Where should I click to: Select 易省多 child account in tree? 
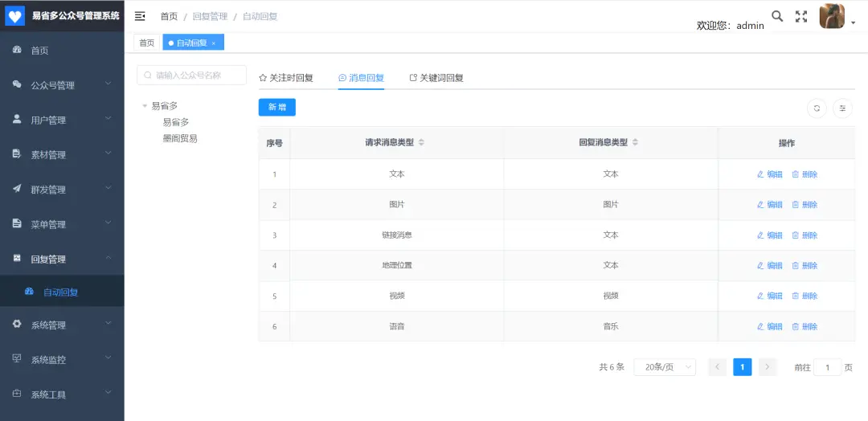[x=176, y=122]
